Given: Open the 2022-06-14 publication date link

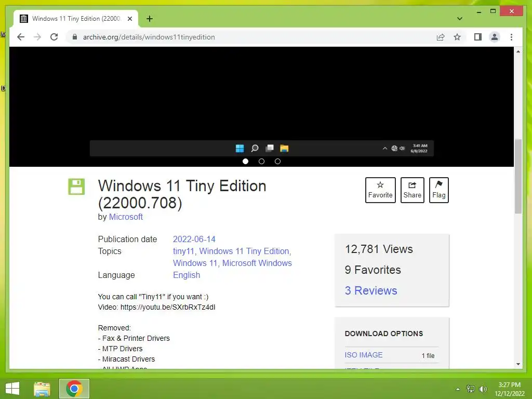Looking at the screenshot, I should (194, 239).
